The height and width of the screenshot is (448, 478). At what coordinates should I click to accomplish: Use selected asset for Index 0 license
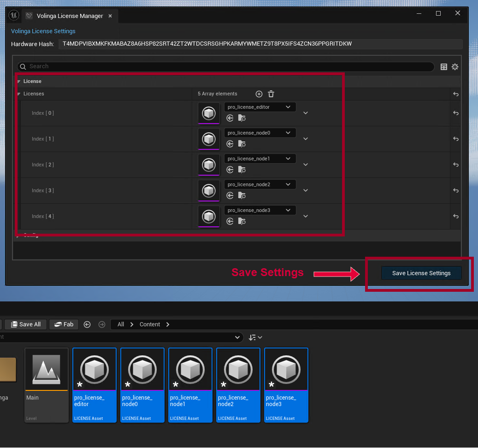pos(230,118)
